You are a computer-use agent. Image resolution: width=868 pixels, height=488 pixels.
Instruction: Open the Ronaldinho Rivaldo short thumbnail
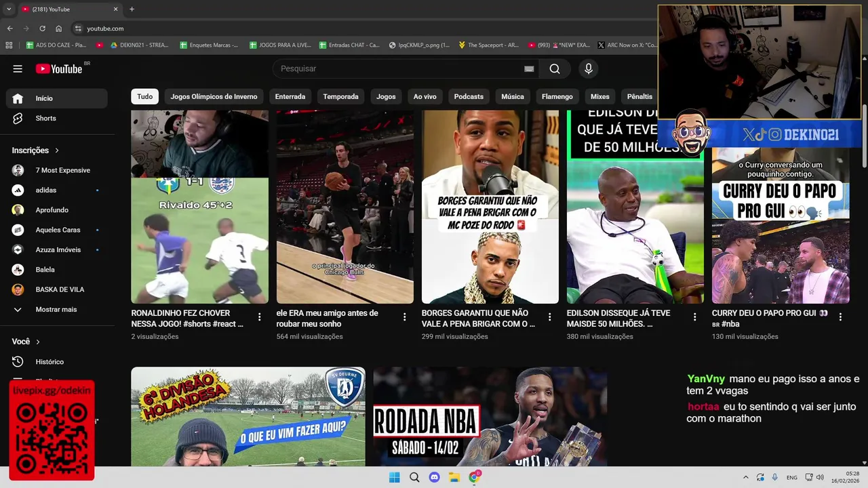tap(199, 207)
